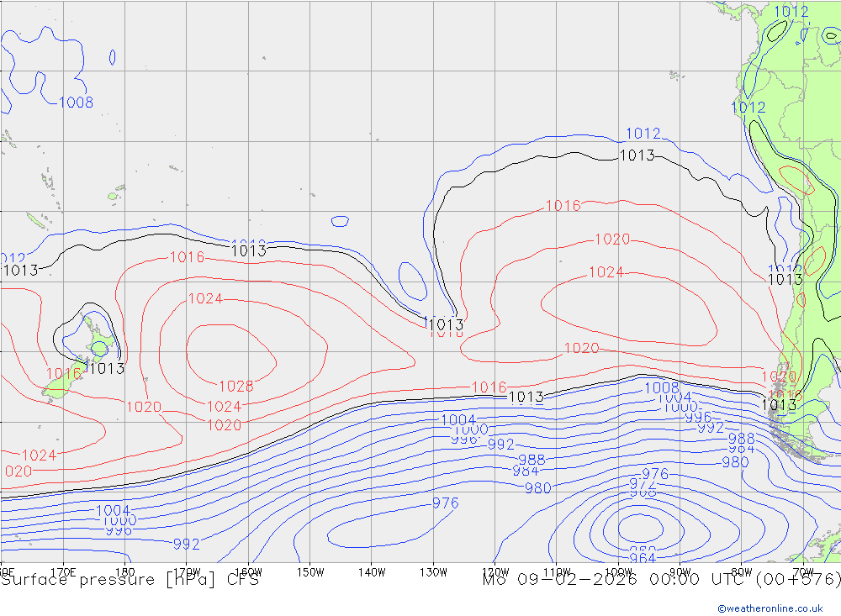
Task: Click the 110W longitude axis label
Action: point(557,572)
